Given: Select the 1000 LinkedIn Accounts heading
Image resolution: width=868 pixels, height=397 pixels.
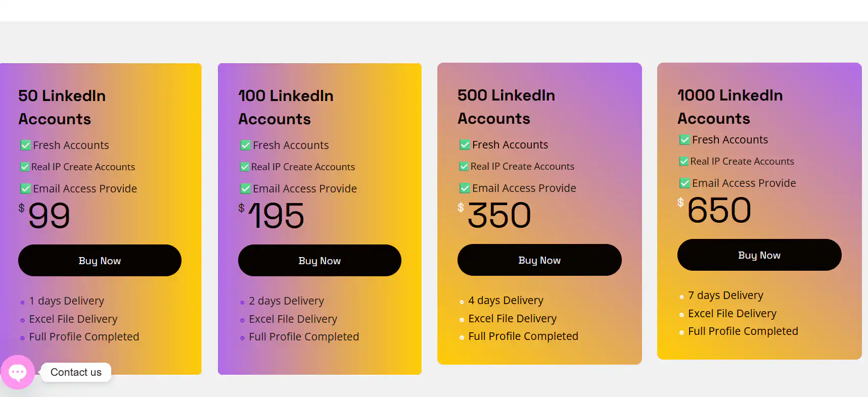Looking at the screenshot, I should click(x=729, y=107).
